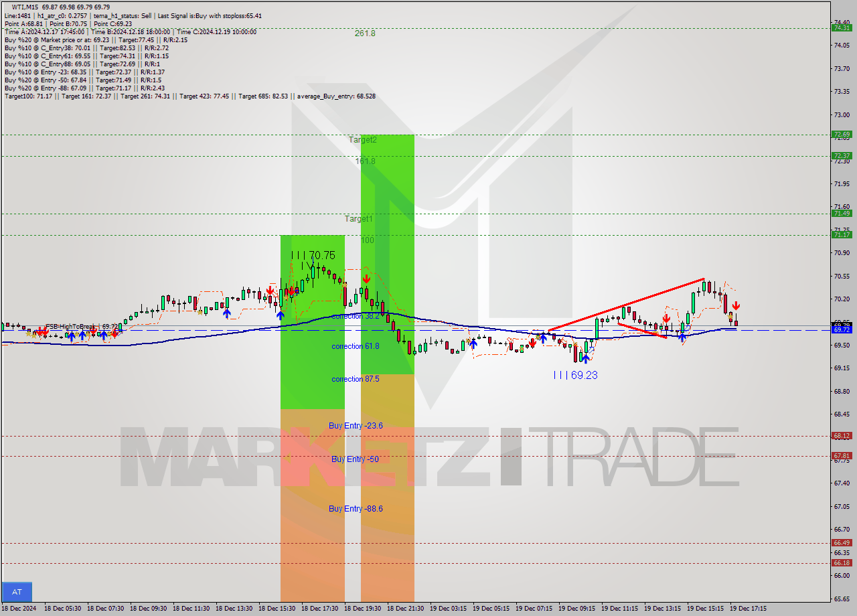Select the 72.69 green price label

841,134
